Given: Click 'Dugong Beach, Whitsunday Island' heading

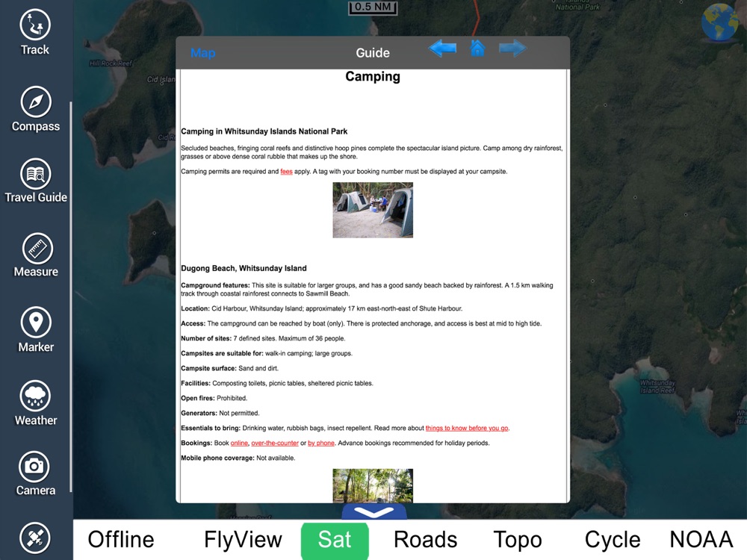Looking at the screenshot, I should (x=244, y=268).
